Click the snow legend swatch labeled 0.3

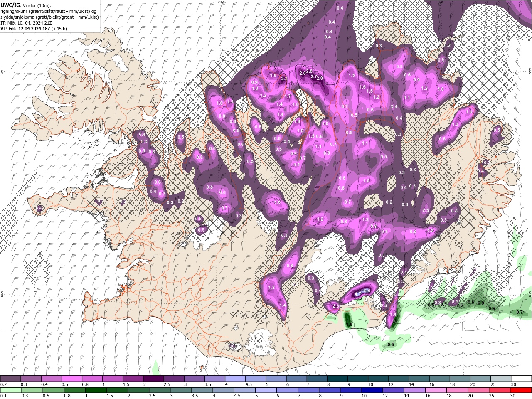coord(31,379)
